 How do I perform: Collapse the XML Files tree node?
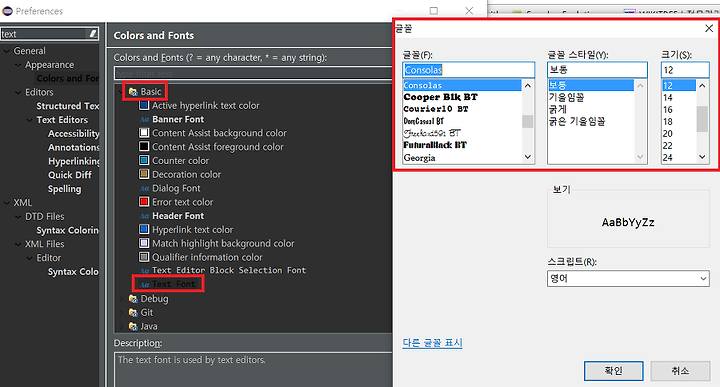(18, 244)
